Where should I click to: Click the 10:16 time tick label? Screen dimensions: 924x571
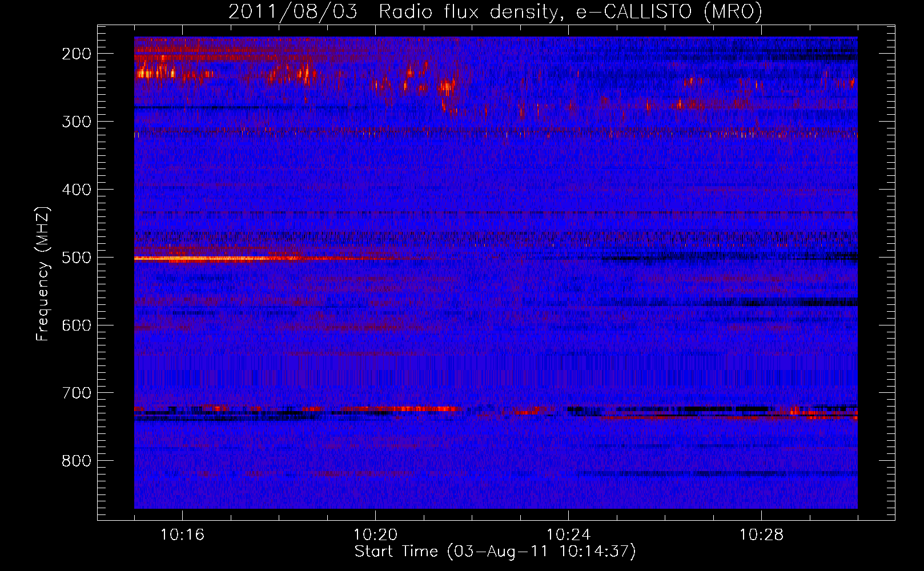(x=182, y=535)
